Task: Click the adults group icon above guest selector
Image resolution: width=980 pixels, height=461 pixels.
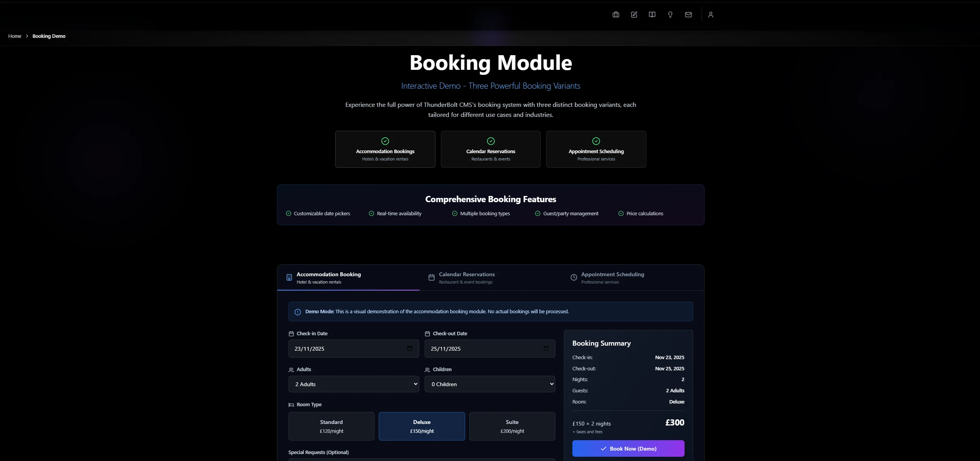Action: 291,369
